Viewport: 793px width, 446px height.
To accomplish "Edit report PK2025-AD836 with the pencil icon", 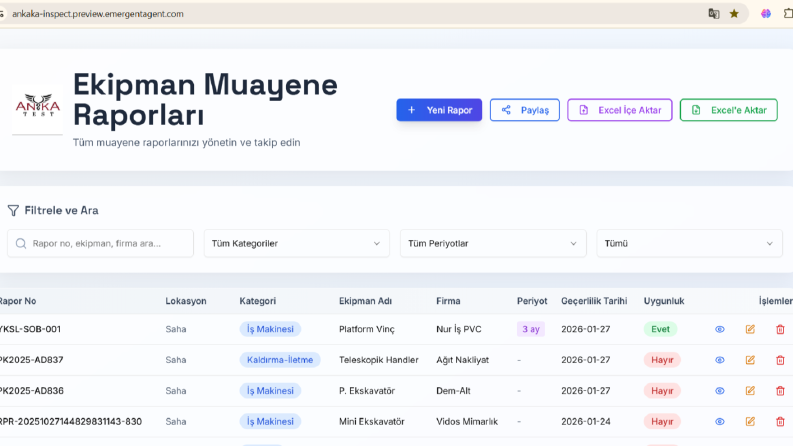I will [x=750, y=391].
